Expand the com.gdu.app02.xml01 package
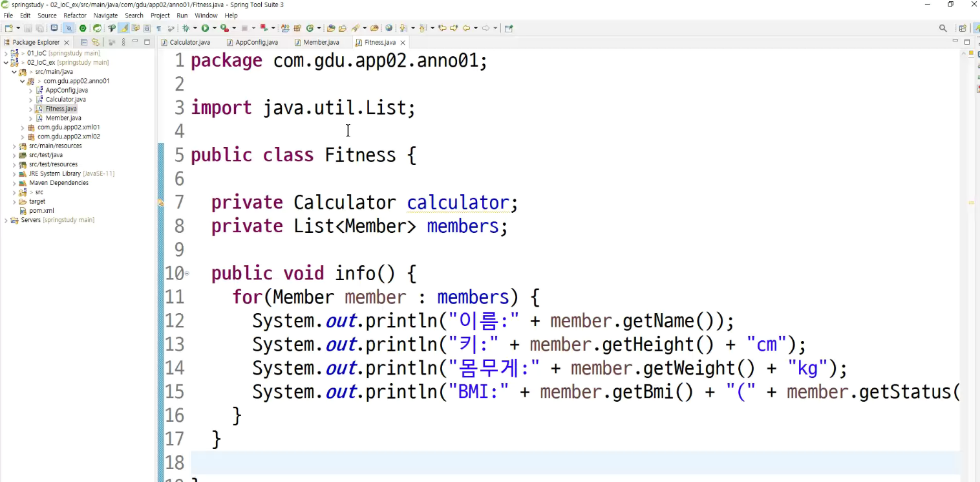 (x=23, y=127)
